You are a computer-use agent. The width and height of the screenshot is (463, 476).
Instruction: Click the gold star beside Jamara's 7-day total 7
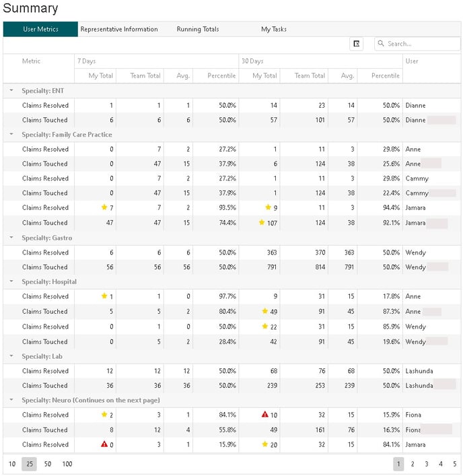104,207
